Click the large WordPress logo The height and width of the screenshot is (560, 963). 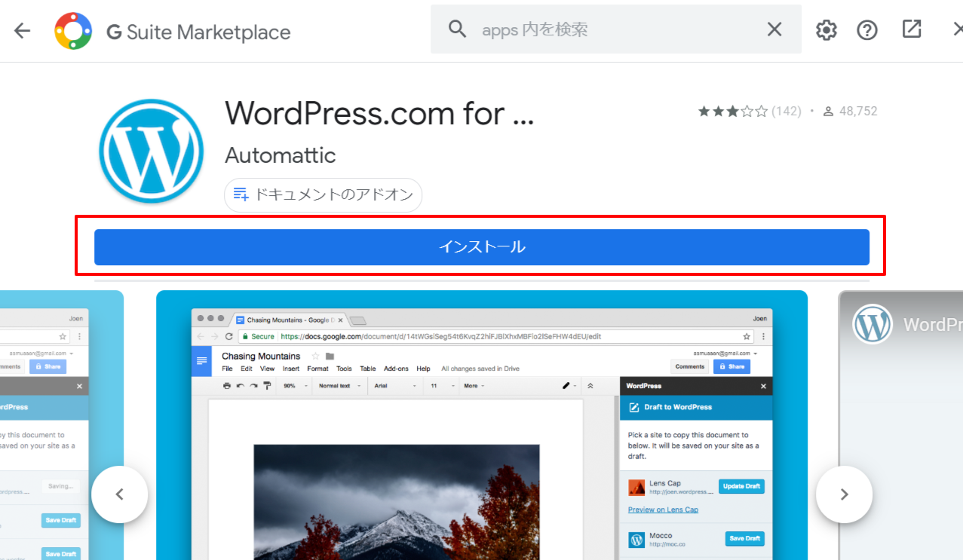152,151
